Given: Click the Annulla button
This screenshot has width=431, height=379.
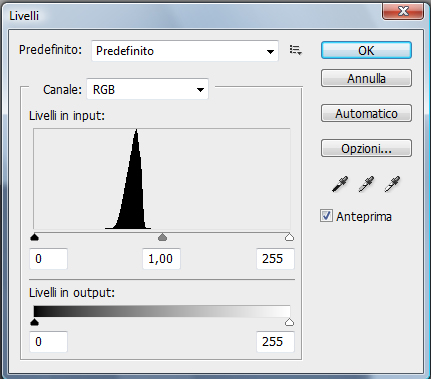Looking at the screenshot, I should click(366, 78).
